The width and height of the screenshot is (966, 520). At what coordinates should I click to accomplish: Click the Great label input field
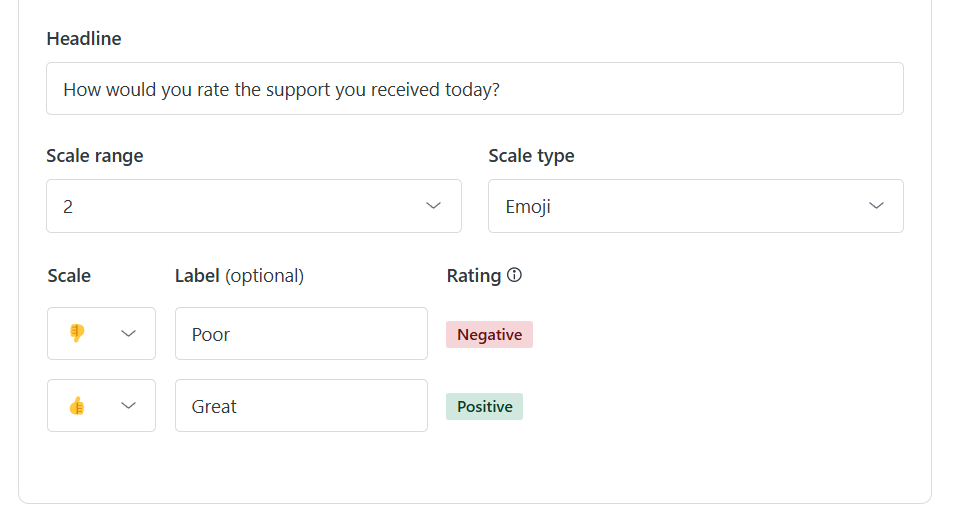pos(301,406)
